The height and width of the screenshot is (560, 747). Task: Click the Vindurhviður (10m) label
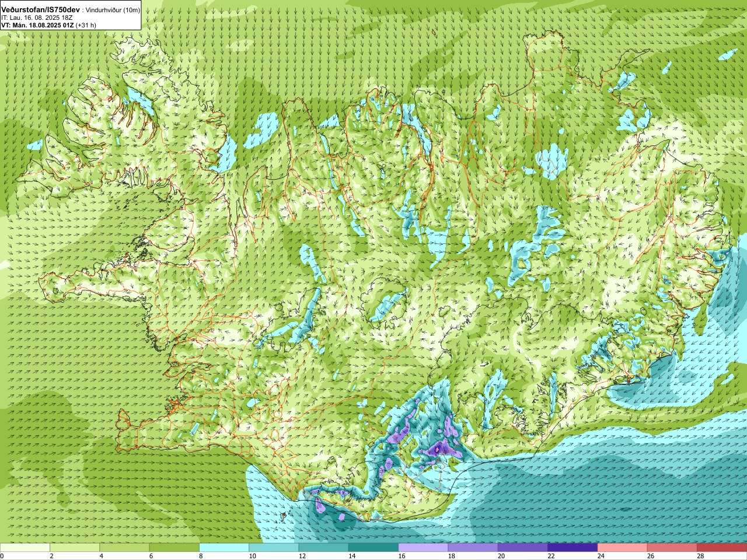coord(112,10)
